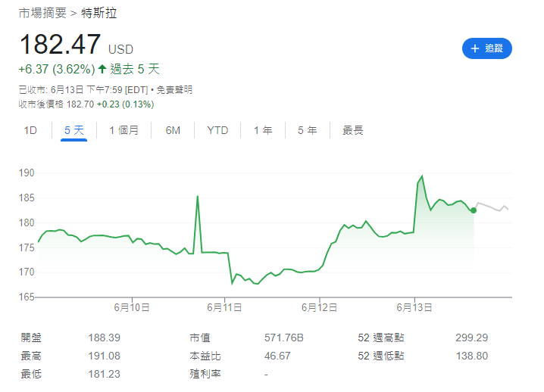The height and width of the screenshot is (392, 544).
Task: Switch to the 5 年 range tab
Action: (x=308, y=130)
